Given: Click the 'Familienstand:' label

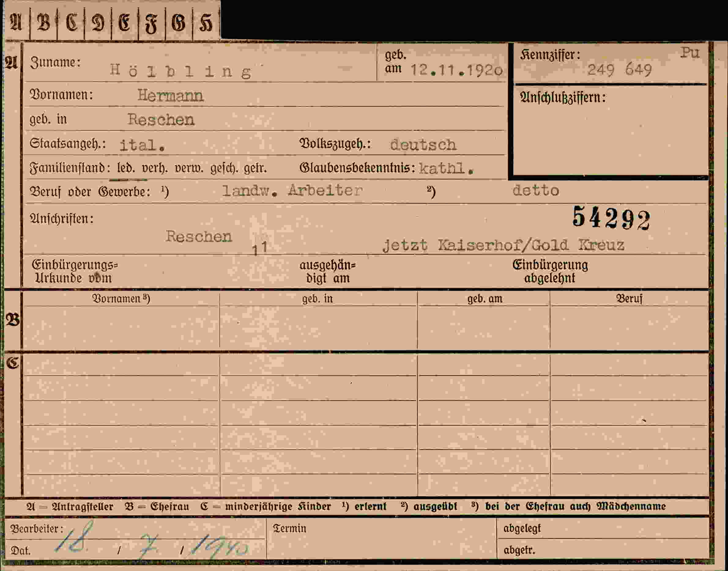Looking at the screenshot, I should click(x=70, y=168).
